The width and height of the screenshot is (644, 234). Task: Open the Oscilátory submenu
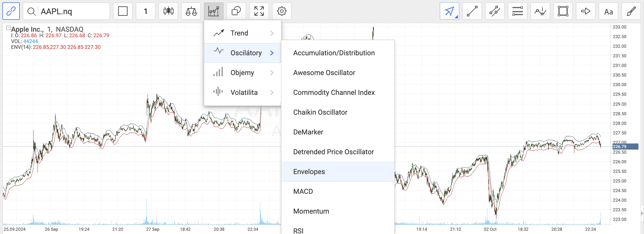pyautogui.click(x=243, y=53)
